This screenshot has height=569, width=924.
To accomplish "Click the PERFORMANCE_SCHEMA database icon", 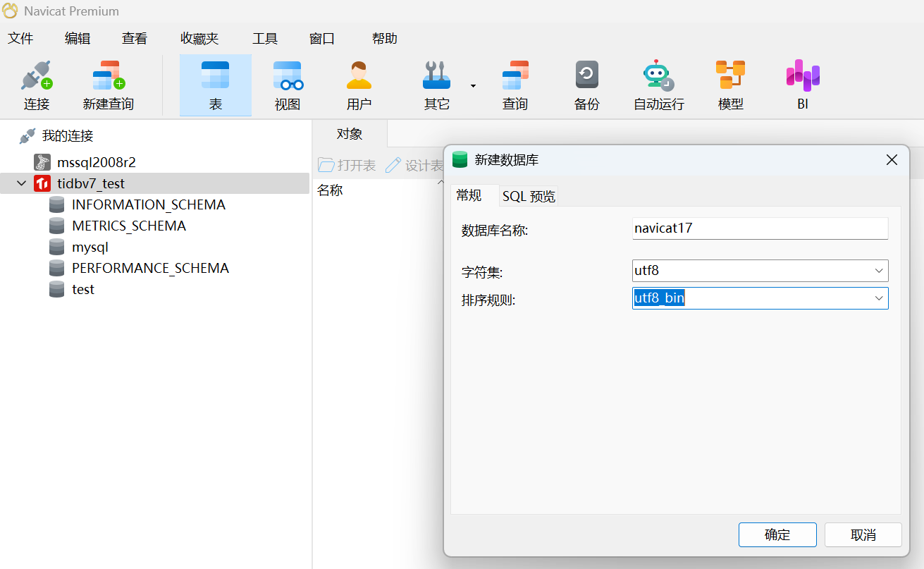I will [57, 268].
